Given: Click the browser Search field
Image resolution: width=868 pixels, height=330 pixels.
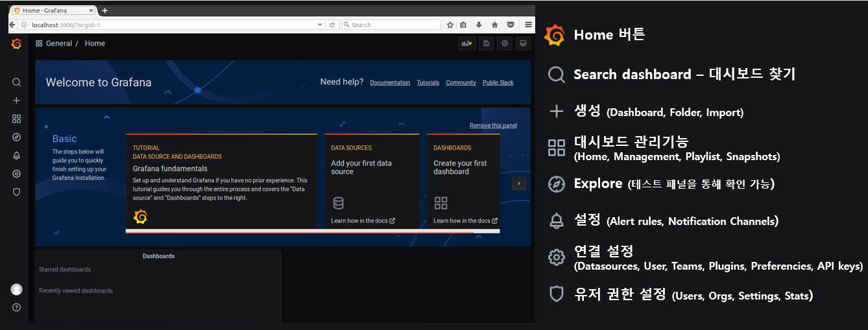Looking at the screenshot, I should click(391, 25).
